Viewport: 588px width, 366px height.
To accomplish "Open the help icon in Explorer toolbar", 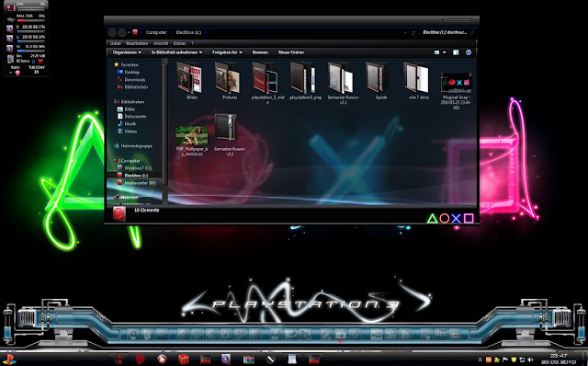I will point(469,52).
